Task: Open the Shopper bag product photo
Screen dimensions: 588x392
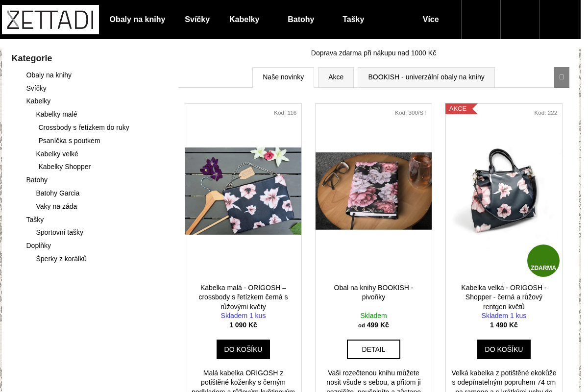Action: tap(504, 191)
